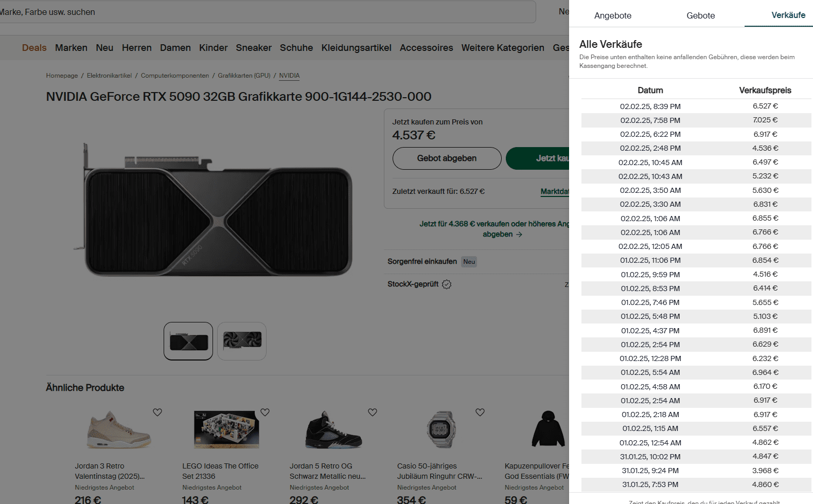Click 'Zuletzt verkauft für: 6.527 €' text
813x504 pixels.
click(x=438, y=191)
